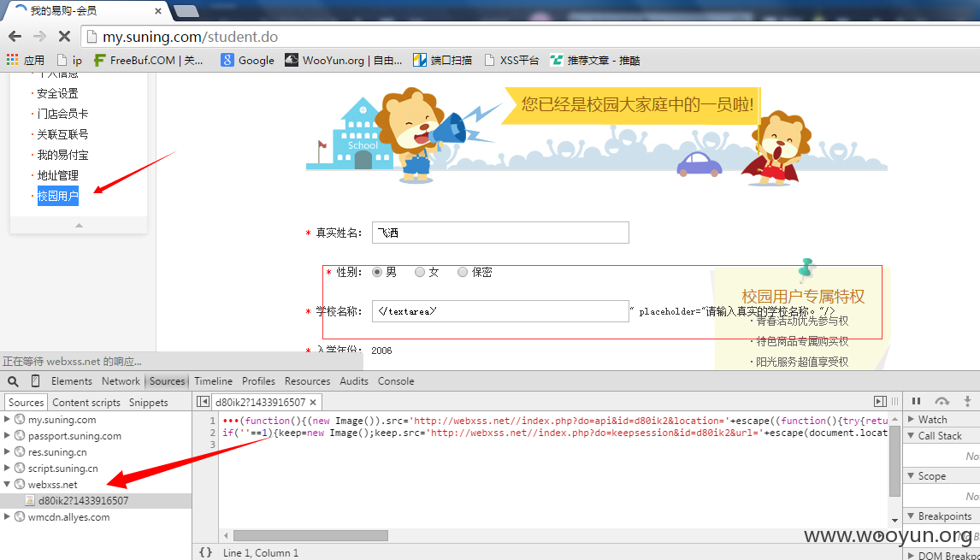
Task: Open the 端口扫描 bookmark
Action: click(x=442, y=60)
